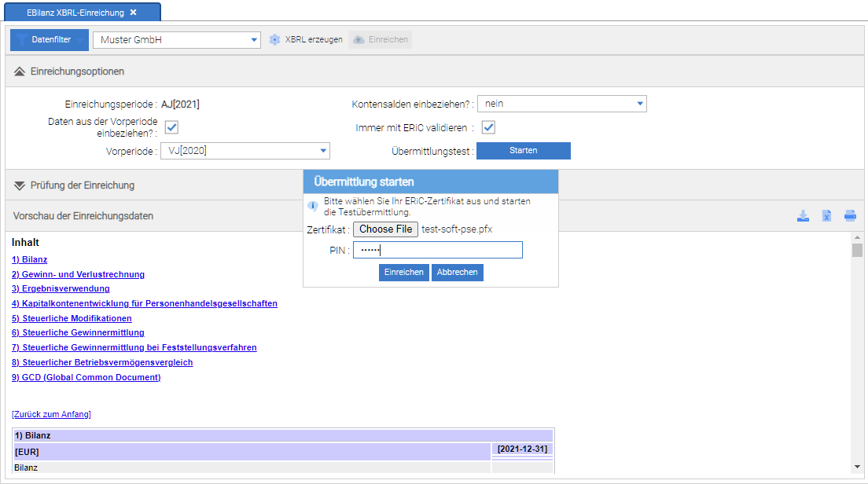Image resolution: width=868 pixels, height=484 pixels.
Task: Click the PIN input field
Action: [437, 250]
